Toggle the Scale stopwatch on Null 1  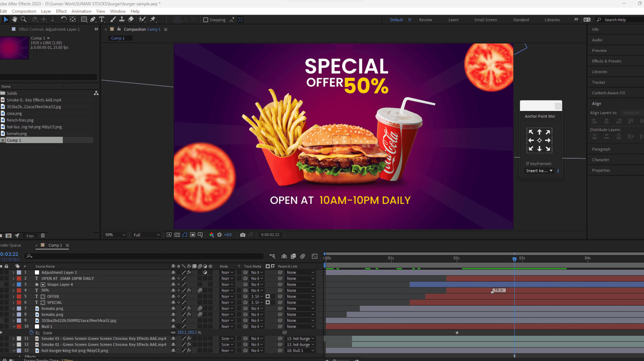(x=31, y=333)
